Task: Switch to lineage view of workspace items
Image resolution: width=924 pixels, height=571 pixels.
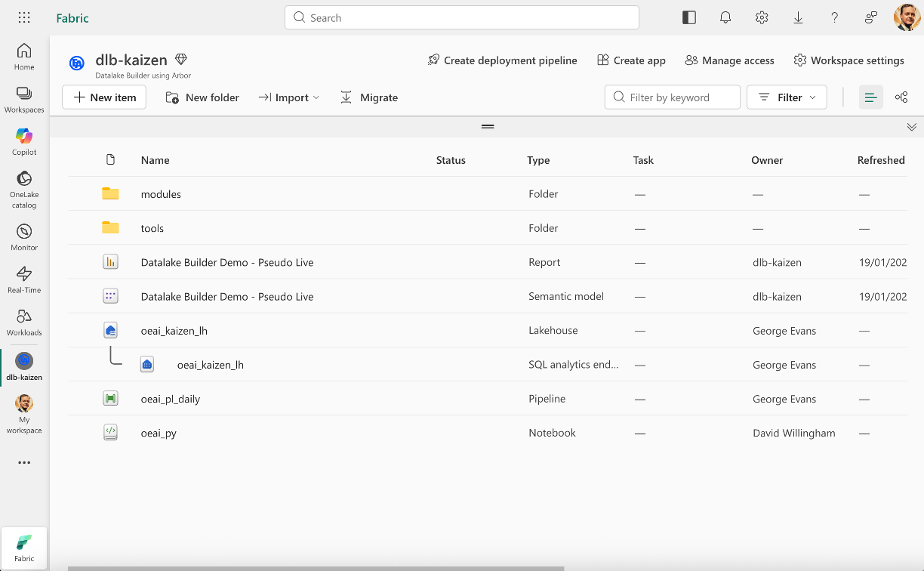Action: pyautogui.click(x=901, y=97)
